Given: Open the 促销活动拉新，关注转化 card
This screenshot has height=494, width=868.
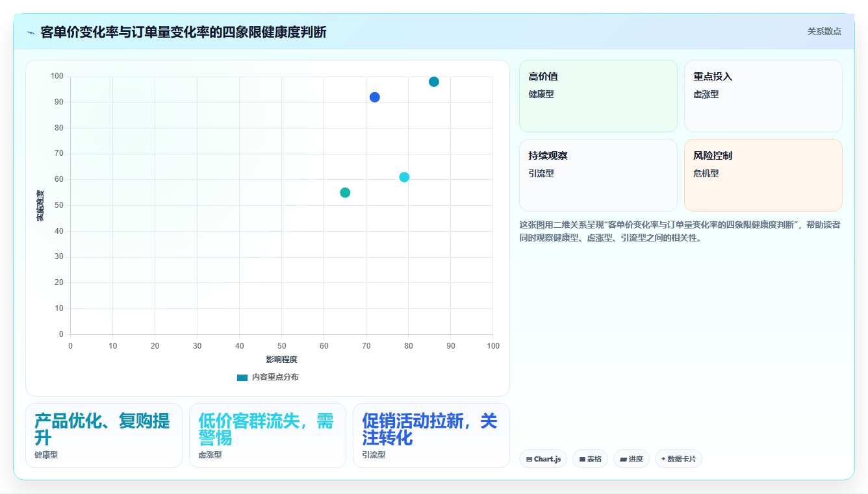Looking at the screenshot, I should (431, 436).
